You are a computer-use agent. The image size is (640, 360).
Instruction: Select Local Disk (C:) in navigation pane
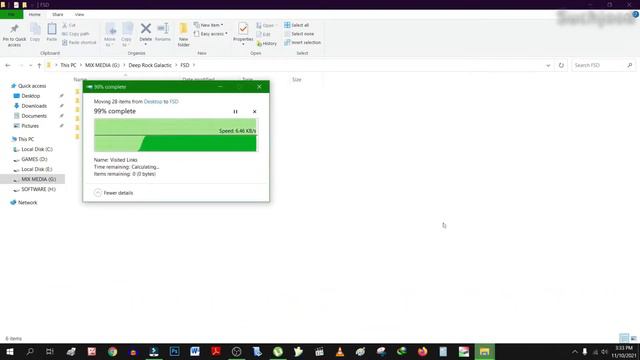(x=37, y=149)
